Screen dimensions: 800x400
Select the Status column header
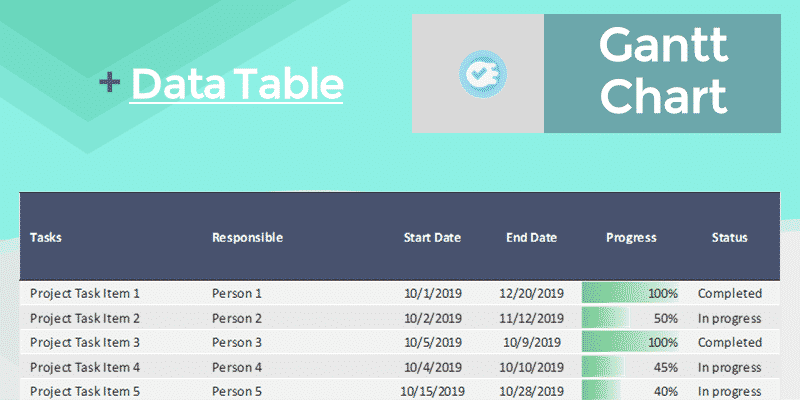(729, 238)
